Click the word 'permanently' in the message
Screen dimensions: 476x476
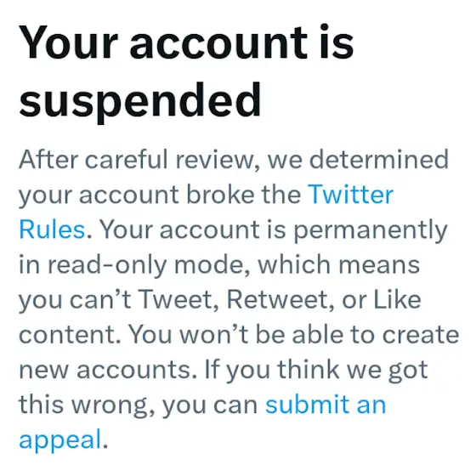pyautogui.click(x=371, y=231)
